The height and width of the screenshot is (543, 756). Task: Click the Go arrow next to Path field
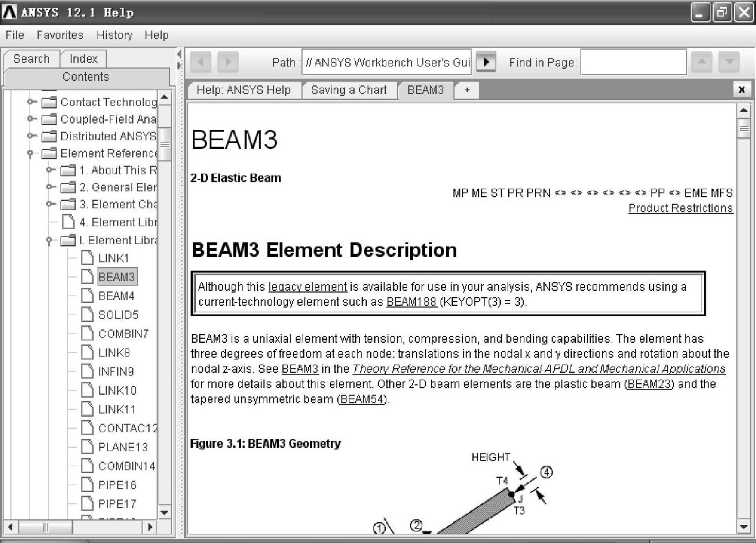486,62
